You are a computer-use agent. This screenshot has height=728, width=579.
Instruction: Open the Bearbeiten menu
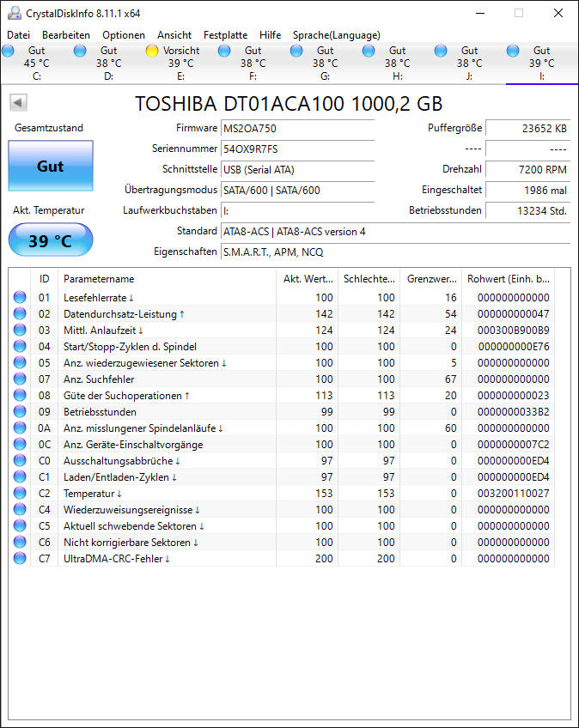66,35
